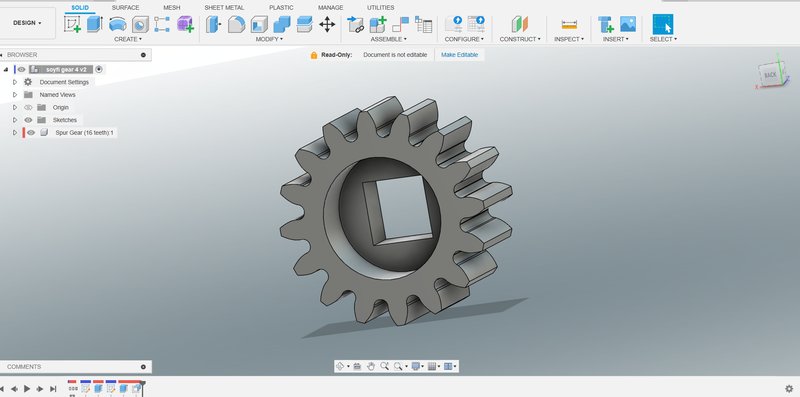The width and height of the screenshot is (800, 397).
Task: Switch to the UTILITIES tab
Action: 381,8
